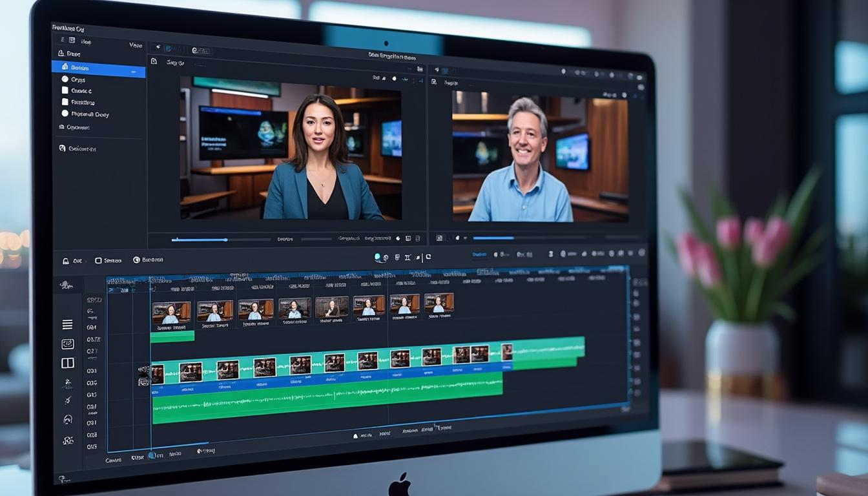This screenshot has width=868, height=496.
Task: Click the woman's video in the left preview monitor
Action: point(291,148)
